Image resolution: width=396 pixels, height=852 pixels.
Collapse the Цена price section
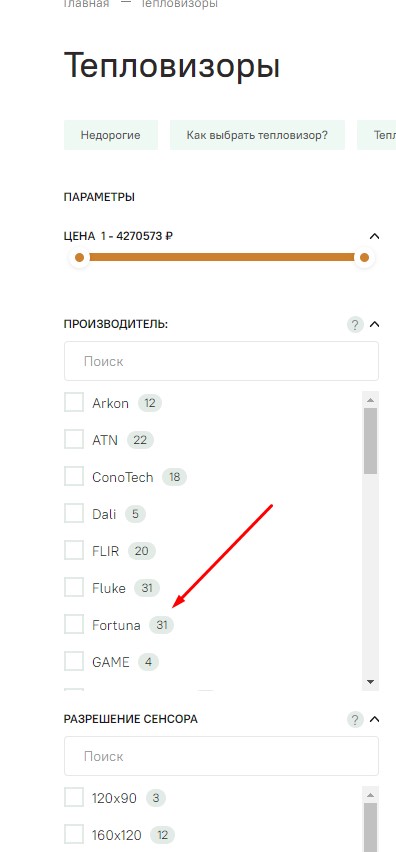click(374, 236)
